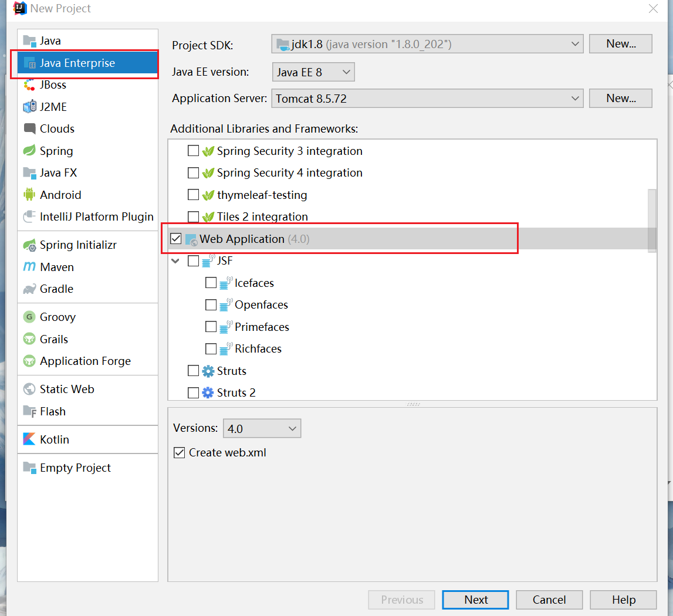Viewport: 673px width, 616px height.
Task: Click the Android robot icon
Action: 29,194
